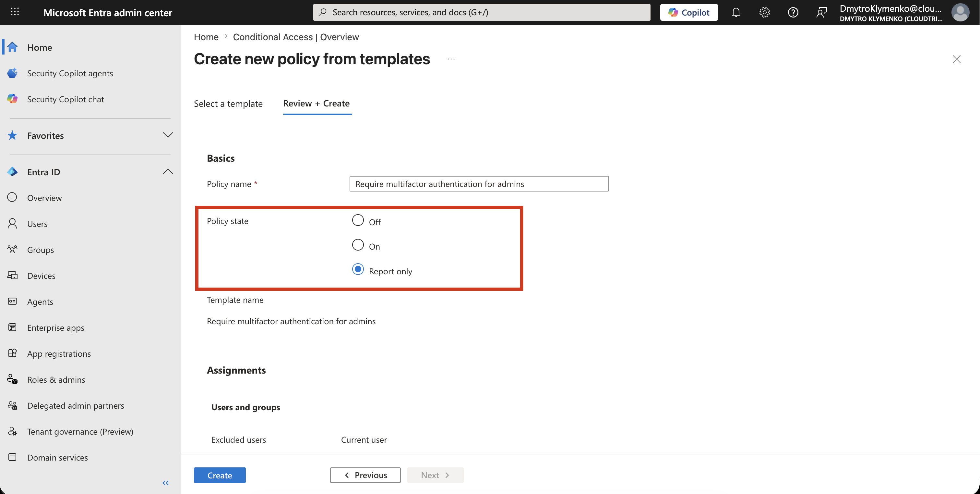Click the Create button
980x494 pixels.
[220, 475]
